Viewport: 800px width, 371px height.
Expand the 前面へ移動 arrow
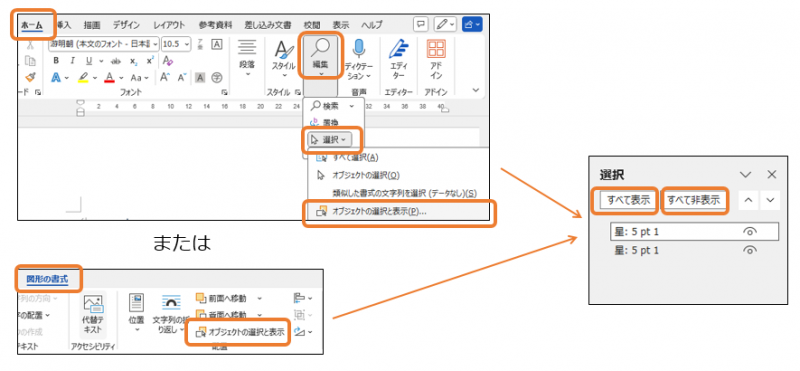coord(259,298)
